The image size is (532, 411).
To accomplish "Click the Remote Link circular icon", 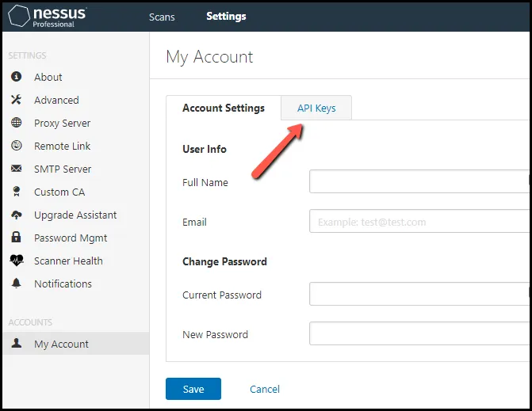I will 17,146.
